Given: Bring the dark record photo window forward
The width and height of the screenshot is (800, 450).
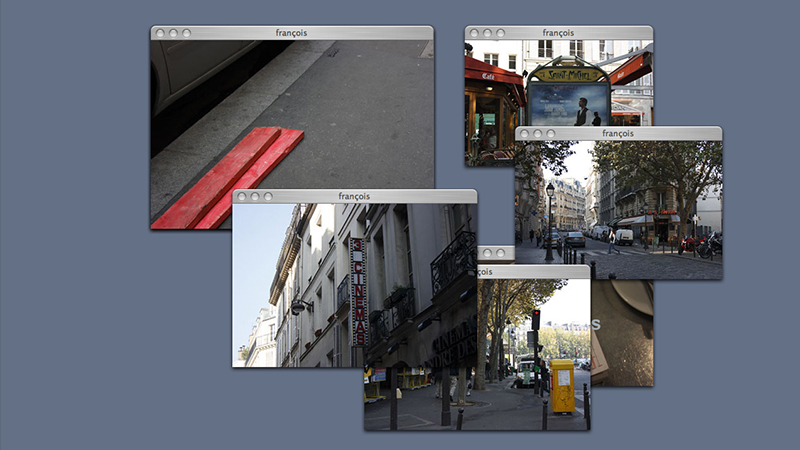Looking at the screenshot, I should (622, 333).
